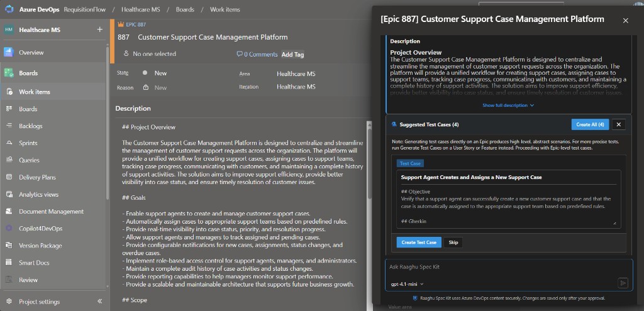Open the Review sidebar icon
644x311 pixels.
pos(9,280)
